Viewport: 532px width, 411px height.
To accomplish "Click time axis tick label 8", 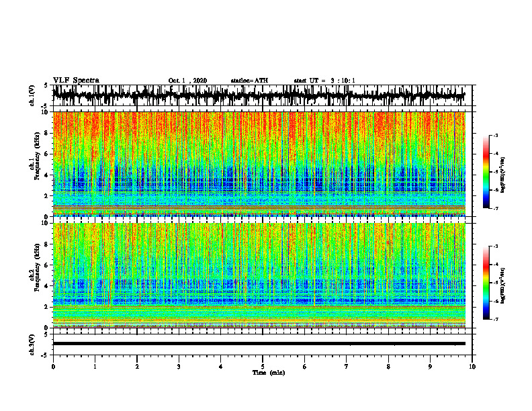I will [x=388, y=367].
